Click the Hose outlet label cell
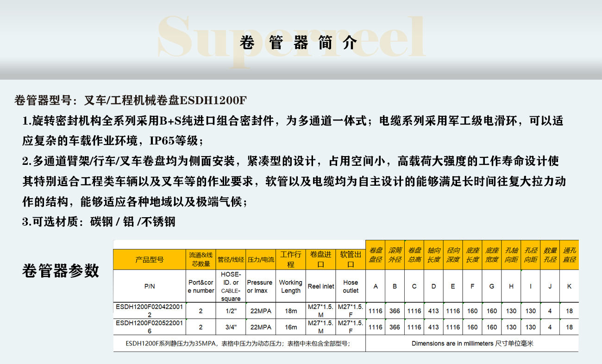The image size is (602, 364). point(351,286)
